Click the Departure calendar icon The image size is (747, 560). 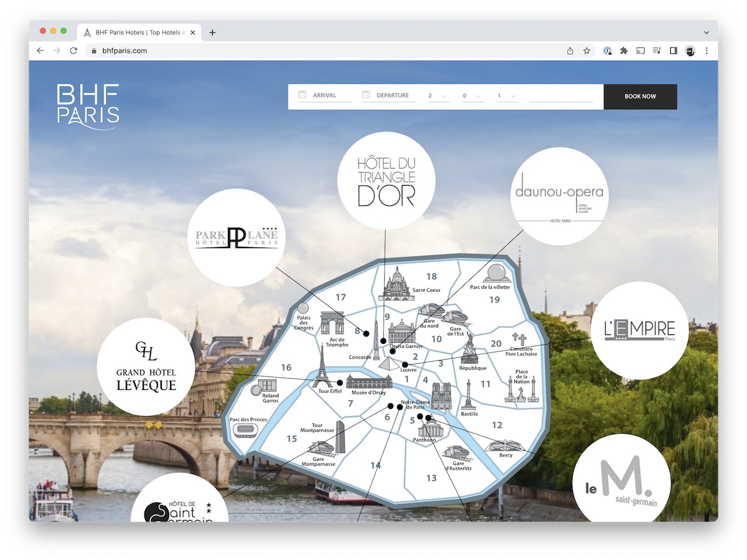coord(366,95)
